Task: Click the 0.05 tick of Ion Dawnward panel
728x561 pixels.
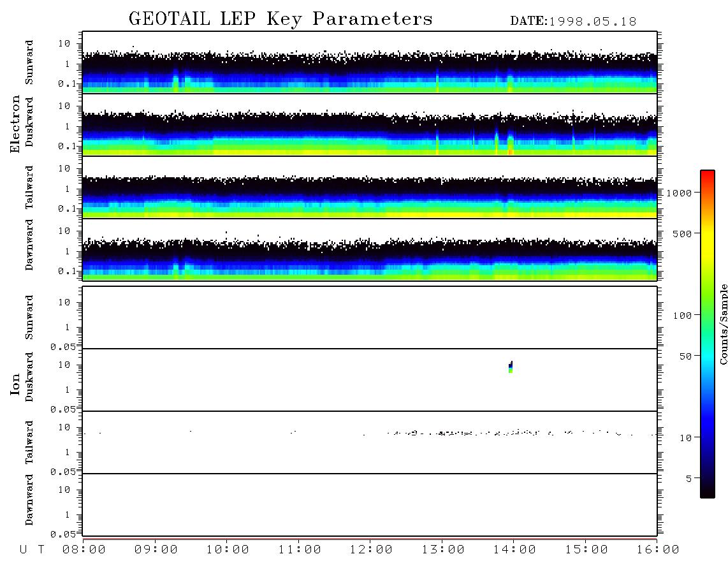Action: coord(62,534)
